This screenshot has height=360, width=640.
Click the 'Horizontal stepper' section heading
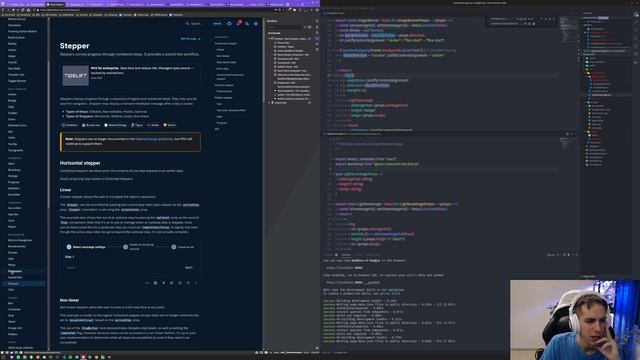80,163
